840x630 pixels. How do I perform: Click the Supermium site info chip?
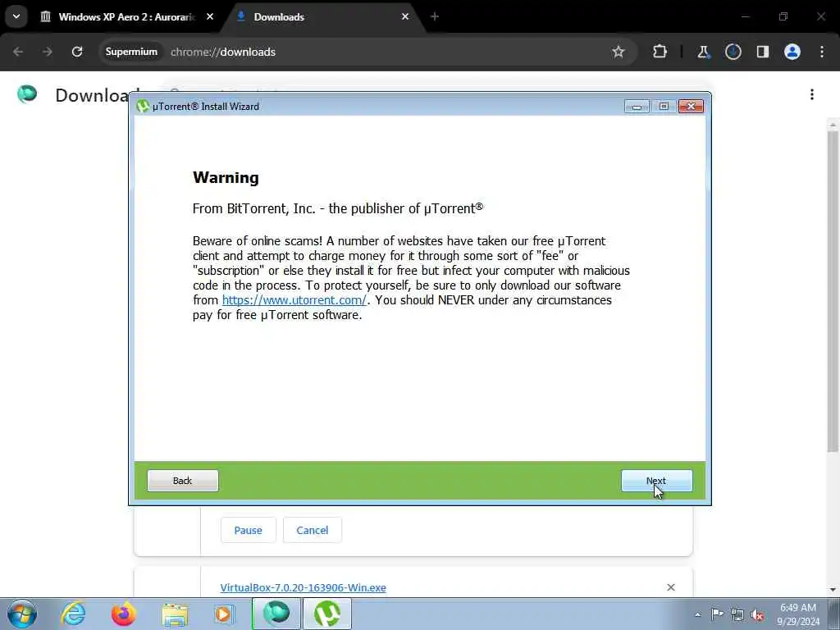coord(131,52)
